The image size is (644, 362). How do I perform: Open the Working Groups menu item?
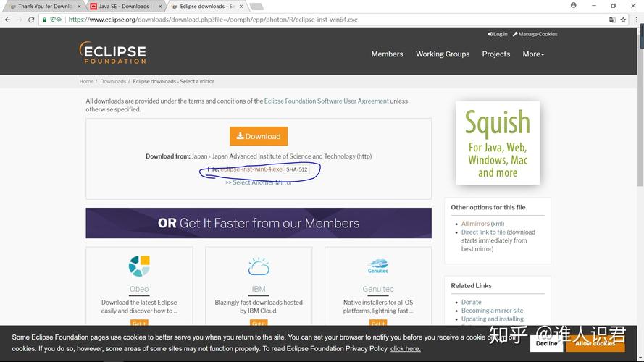coord(443,54)
